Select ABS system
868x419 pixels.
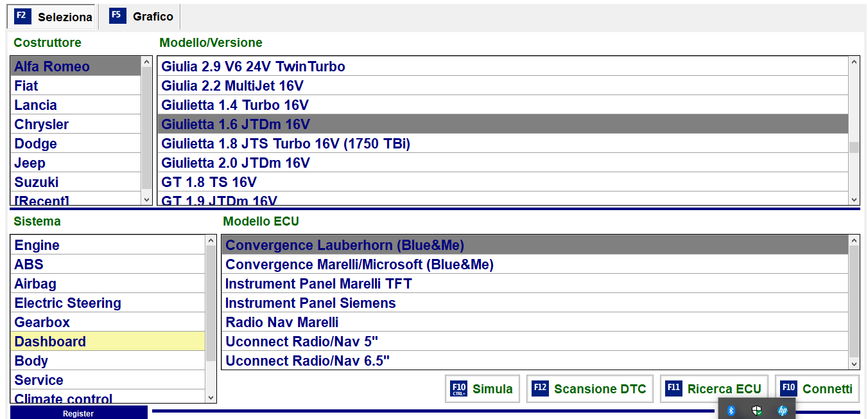click(x=108, y=264)
